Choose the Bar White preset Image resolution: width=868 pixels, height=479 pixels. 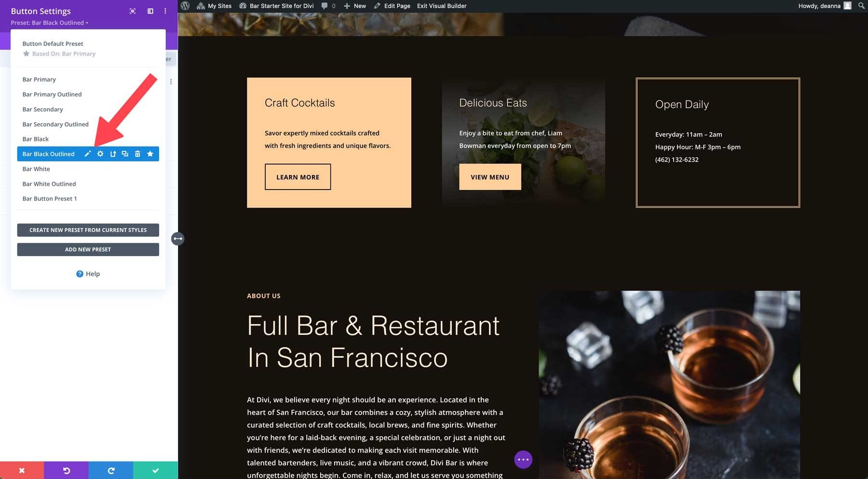tap(36, 169)
